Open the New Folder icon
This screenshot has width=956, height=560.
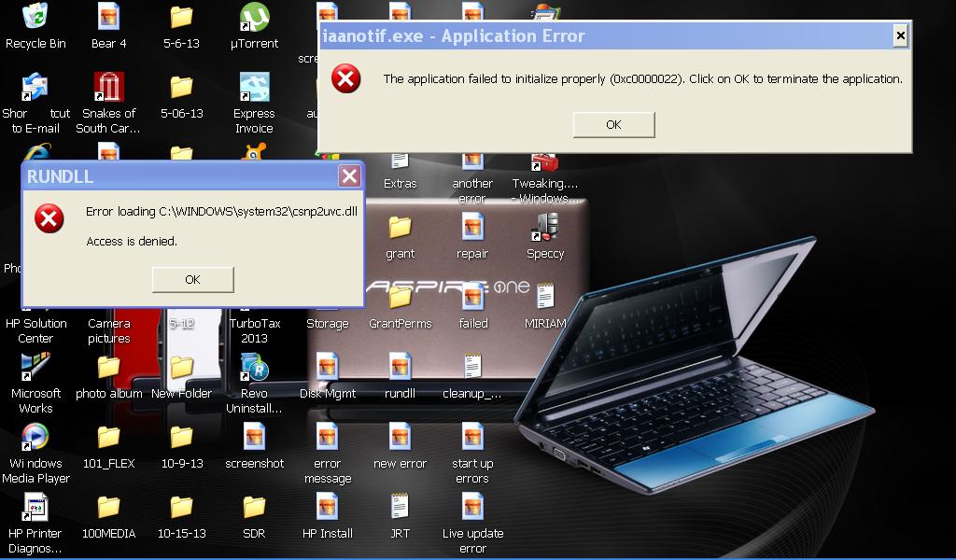pos(181,368)
